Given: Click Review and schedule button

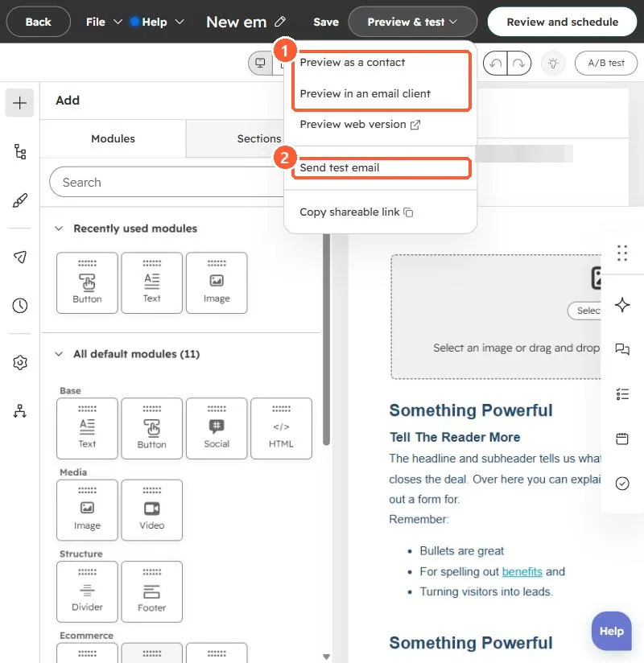Looking at the screenshot, I should (x=562, y=22).
